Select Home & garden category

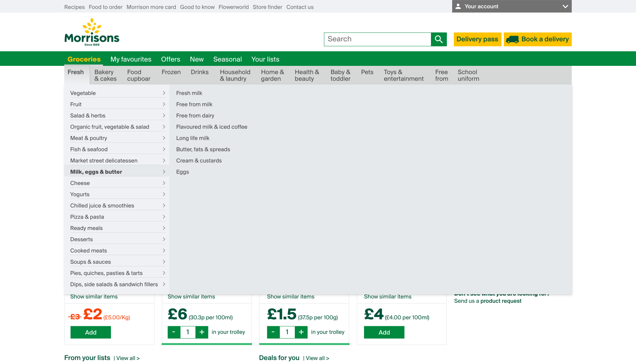pos(273,75)
